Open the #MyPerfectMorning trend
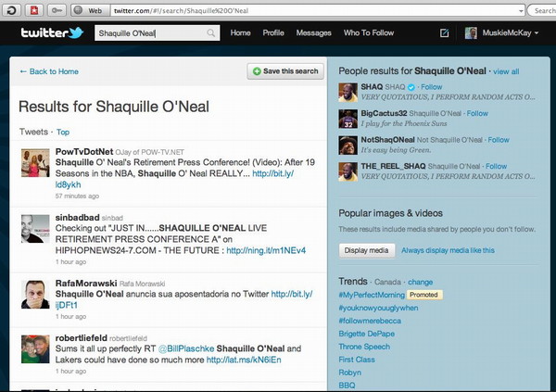This screenshot has height=392, width=556. tap(372, 295)
